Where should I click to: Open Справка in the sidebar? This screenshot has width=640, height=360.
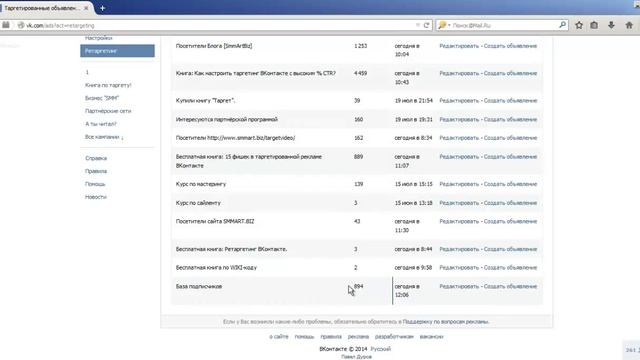96,158
